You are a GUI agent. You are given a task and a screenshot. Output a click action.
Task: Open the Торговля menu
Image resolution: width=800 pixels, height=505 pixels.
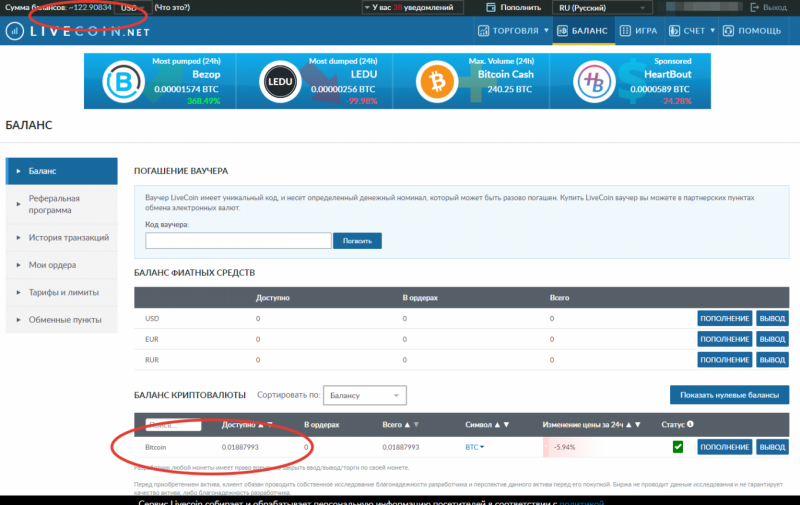click(513, 31)
